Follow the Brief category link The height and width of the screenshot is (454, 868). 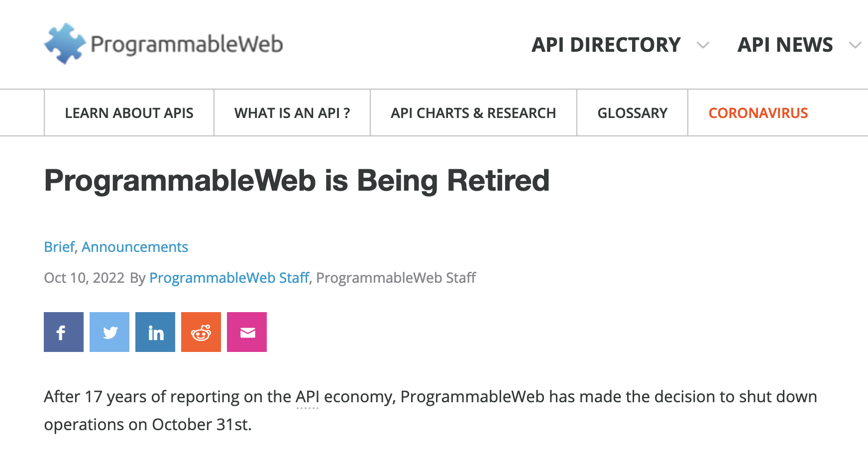pos(58,246)
